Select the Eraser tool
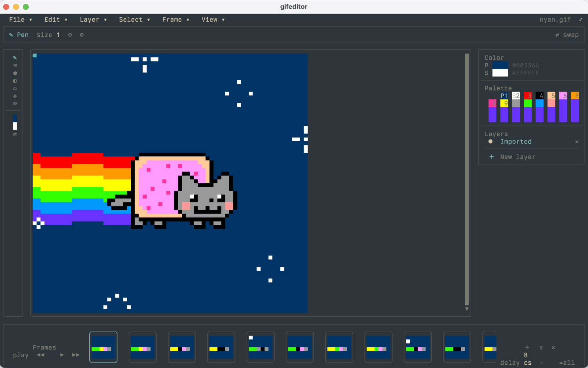 (15, 66)
